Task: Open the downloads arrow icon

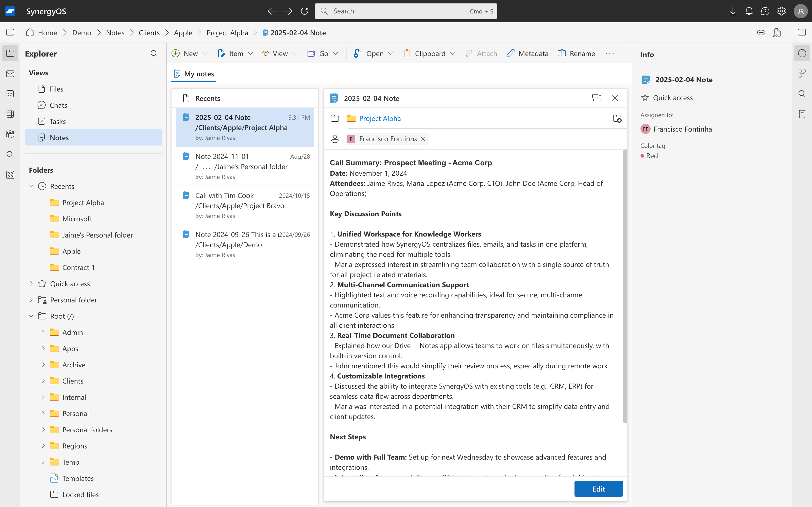Action: coord(733,11)
